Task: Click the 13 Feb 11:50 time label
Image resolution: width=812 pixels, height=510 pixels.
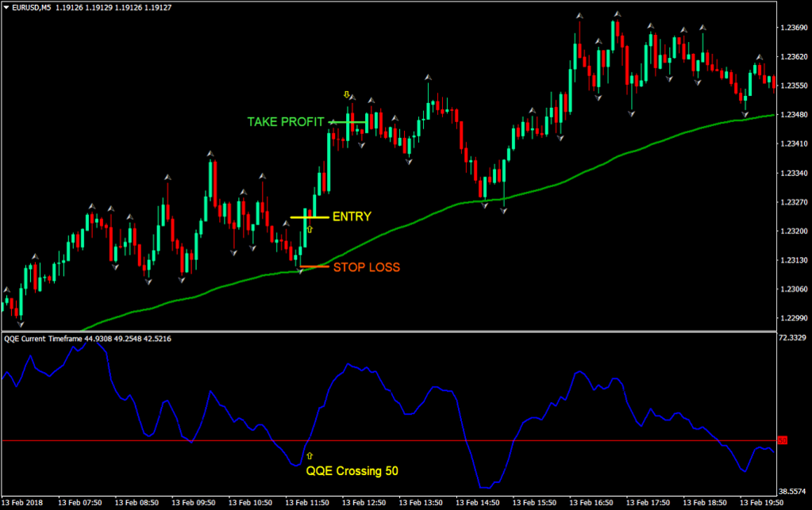Action: point(308,503)
